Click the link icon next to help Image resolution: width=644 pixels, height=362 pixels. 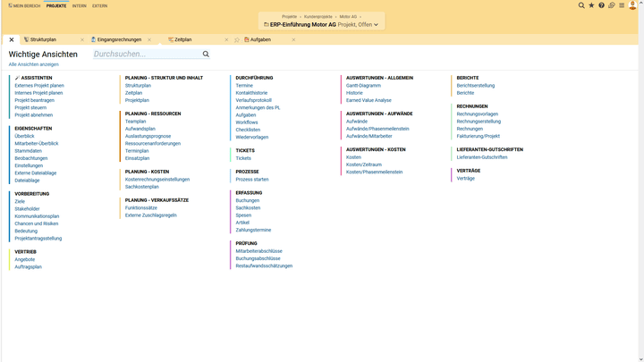coord(612,5)
